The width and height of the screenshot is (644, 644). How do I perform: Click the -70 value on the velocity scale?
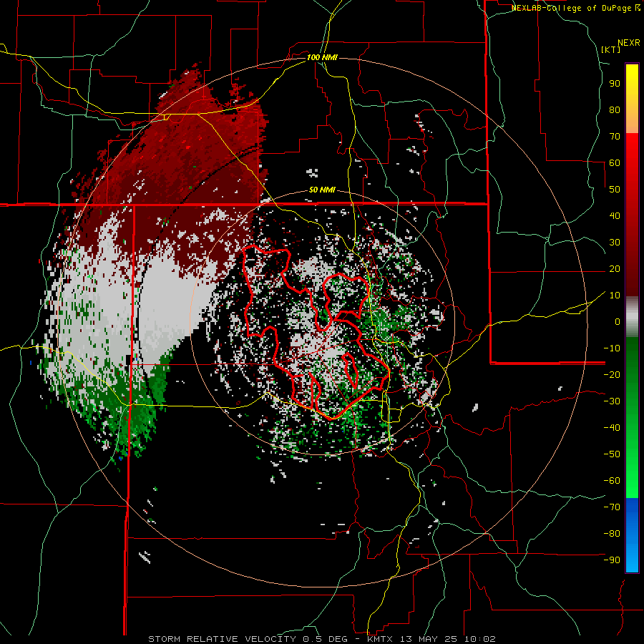click(612, 507)
